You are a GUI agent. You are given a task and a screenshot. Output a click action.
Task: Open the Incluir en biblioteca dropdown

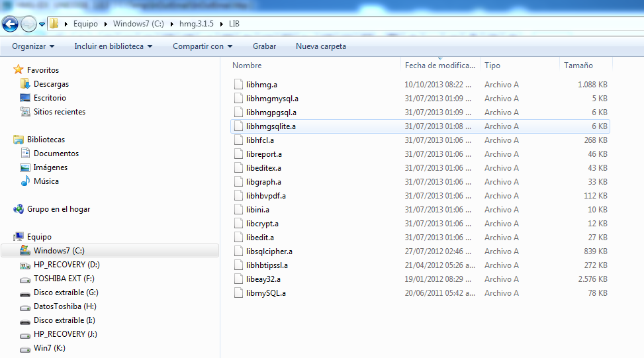[x=113, y=46]
